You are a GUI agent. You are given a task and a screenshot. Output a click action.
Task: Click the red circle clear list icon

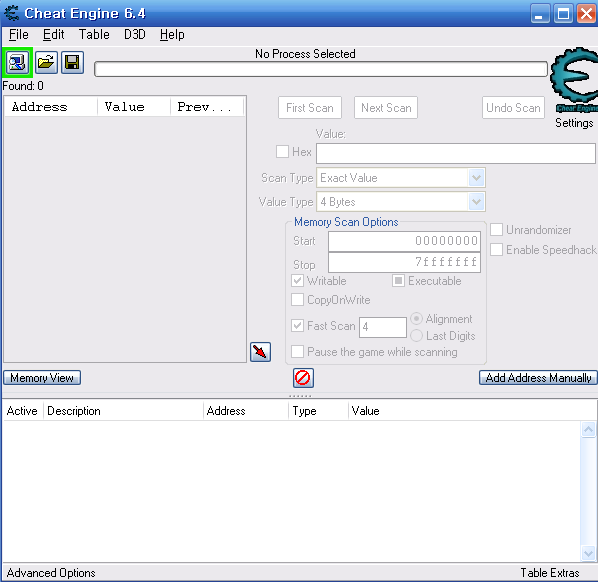[303, 378]
